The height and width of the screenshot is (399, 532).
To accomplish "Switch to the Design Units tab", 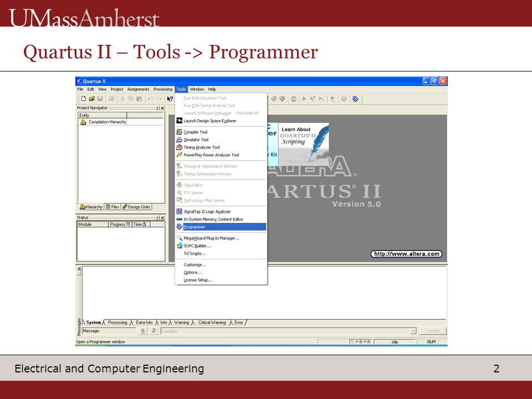I will pos(136,207).
